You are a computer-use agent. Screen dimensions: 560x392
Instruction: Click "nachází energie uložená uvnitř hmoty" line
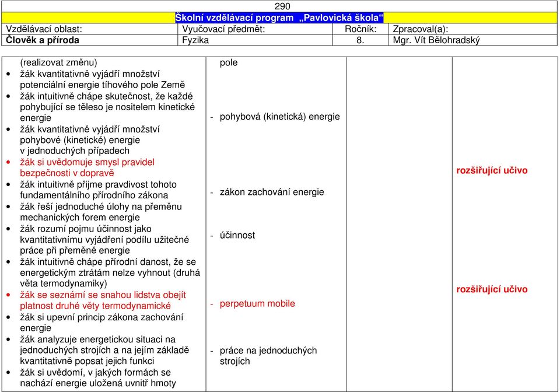click(x=98, y=383)
